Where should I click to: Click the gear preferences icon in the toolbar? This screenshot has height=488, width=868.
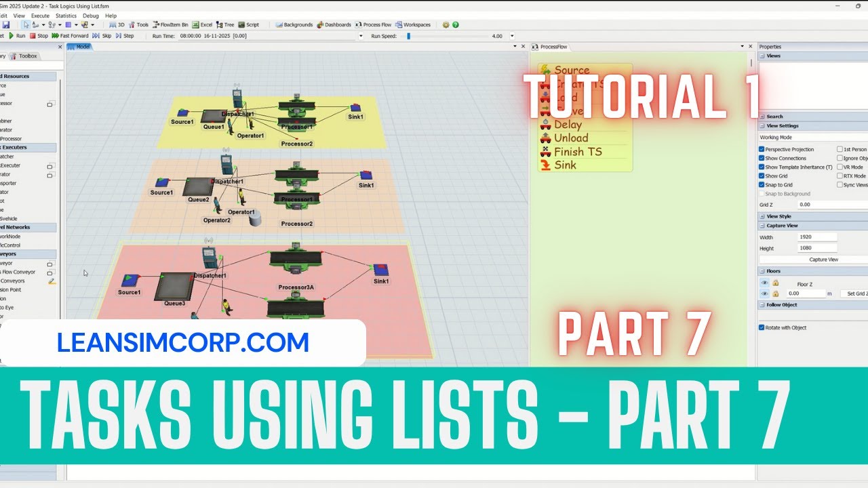[x=446, y=24]
